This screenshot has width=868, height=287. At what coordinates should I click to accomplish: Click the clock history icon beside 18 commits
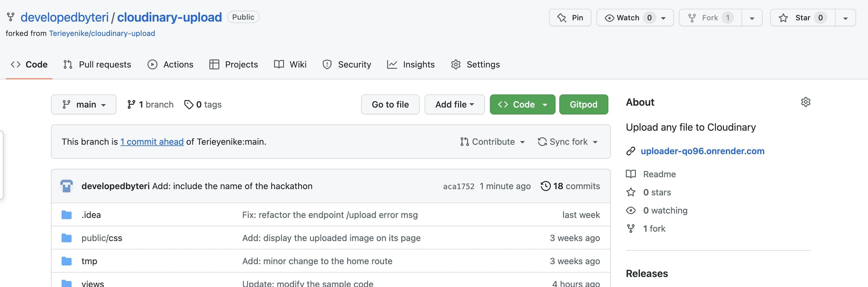[x=545, y=186]
